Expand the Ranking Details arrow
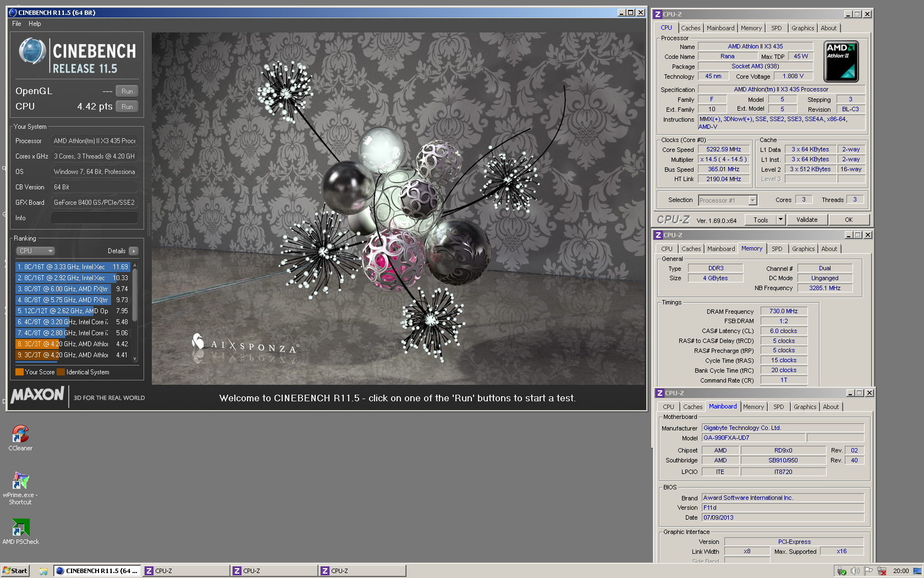924x578 pixels. [134, 251]
